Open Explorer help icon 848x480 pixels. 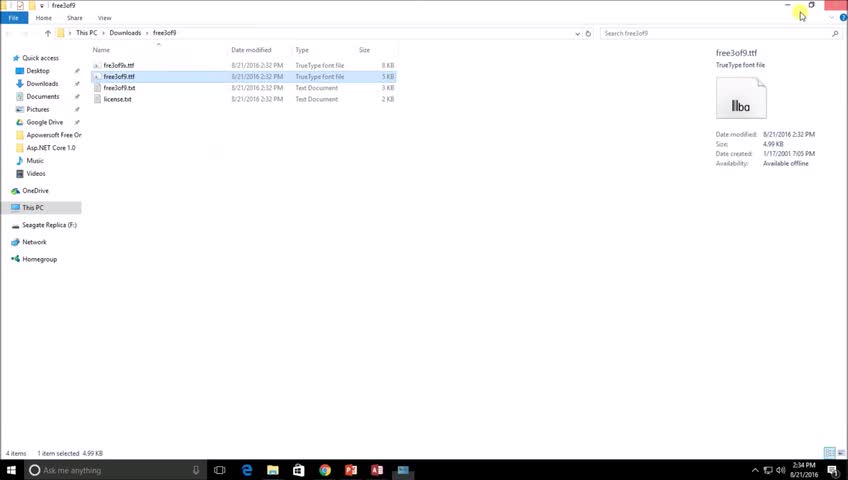(843, 18)
